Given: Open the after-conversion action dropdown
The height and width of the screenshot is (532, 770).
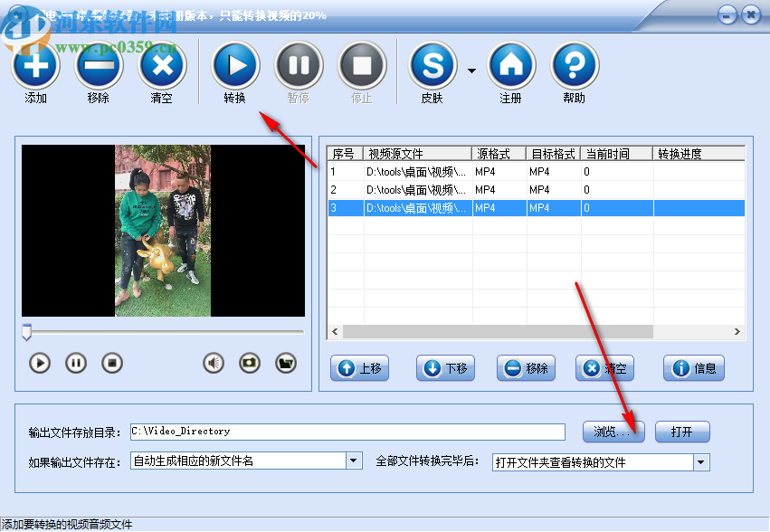Looking at the screenshot, I should pos(700,461).
